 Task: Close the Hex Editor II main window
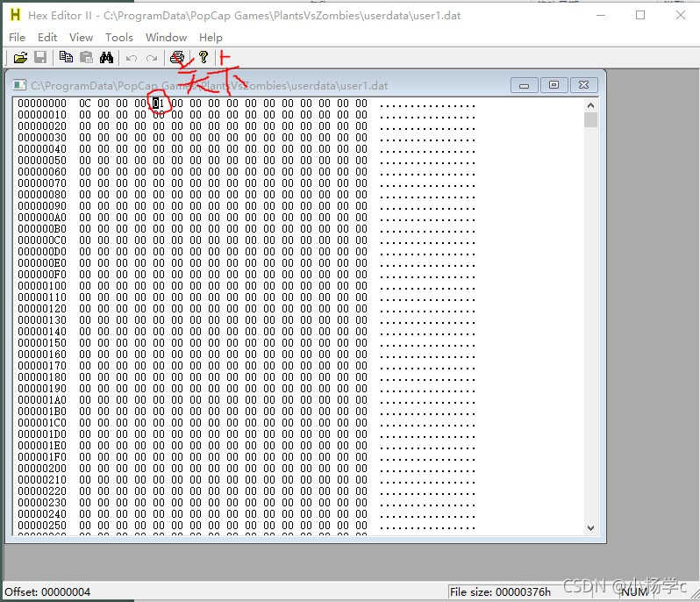pos(681,15)
